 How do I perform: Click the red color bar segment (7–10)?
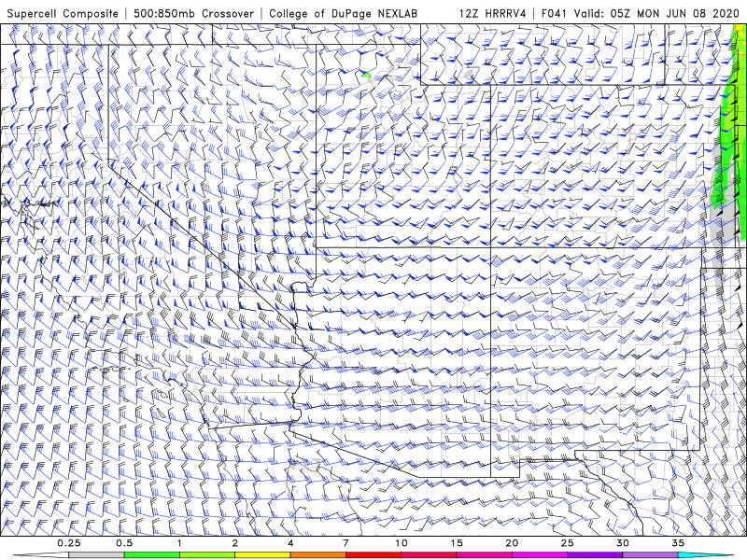pyautogui.click(x=373, y=555)
